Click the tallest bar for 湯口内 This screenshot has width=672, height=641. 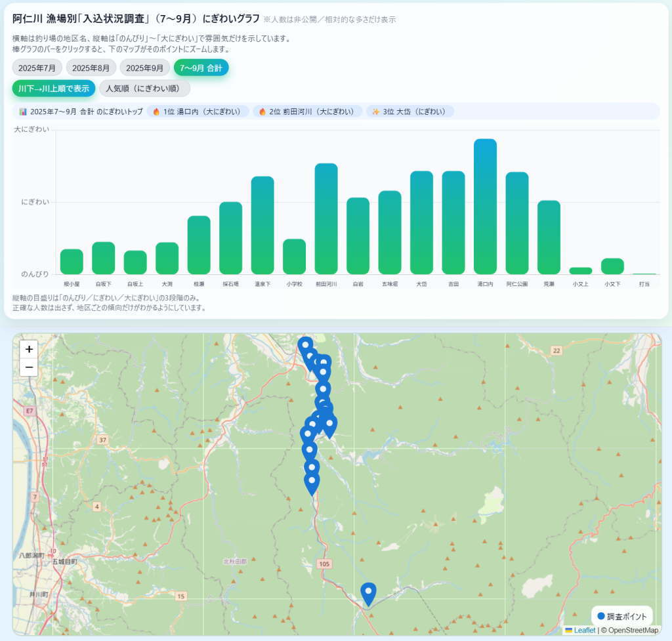[485, 207]
